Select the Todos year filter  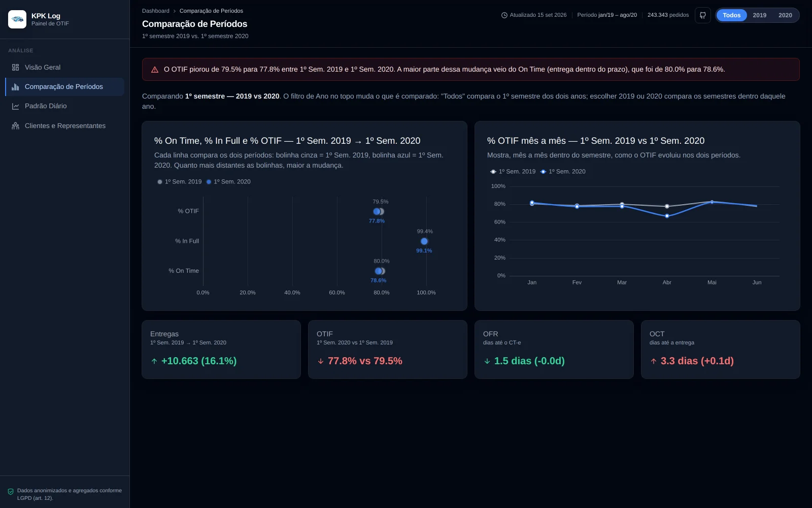click(731, 15)
